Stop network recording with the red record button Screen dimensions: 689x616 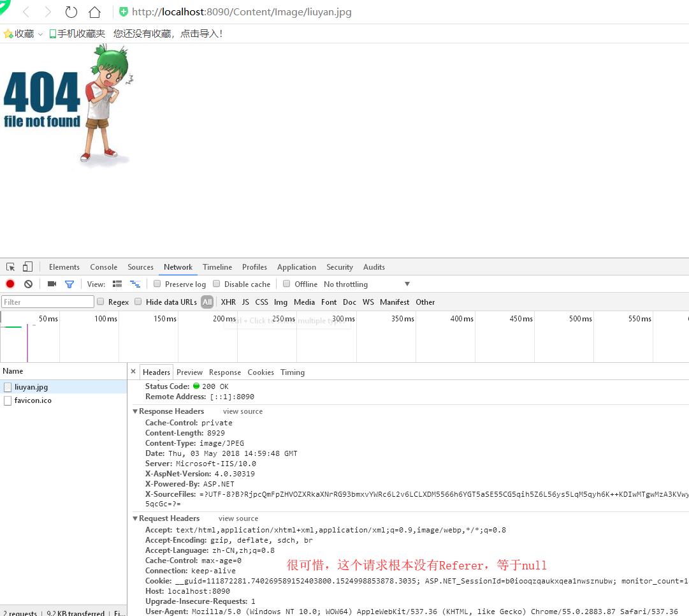(x=10, y=284)
